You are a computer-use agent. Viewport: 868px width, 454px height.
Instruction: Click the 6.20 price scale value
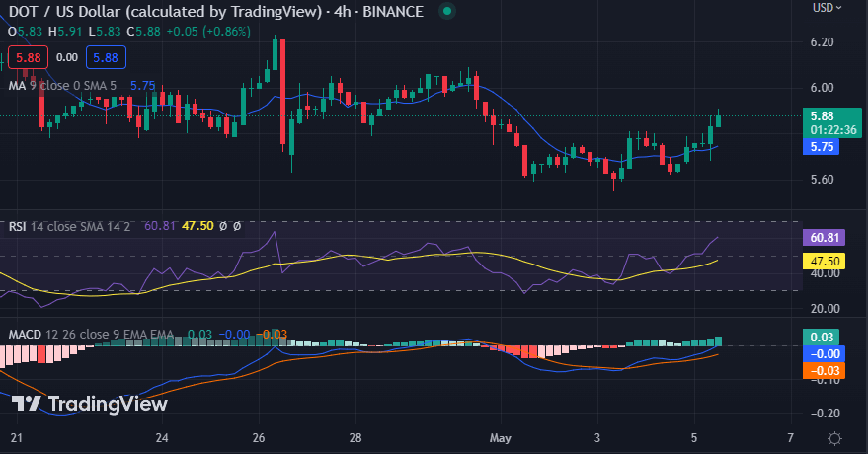point(822,42)
